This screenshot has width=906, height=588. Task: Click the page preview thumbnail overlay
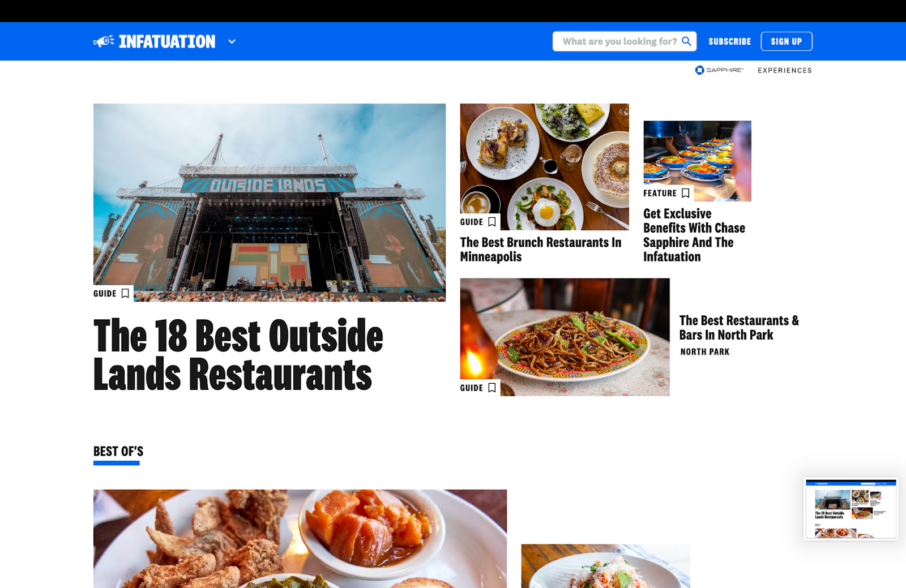coord(851,509)
